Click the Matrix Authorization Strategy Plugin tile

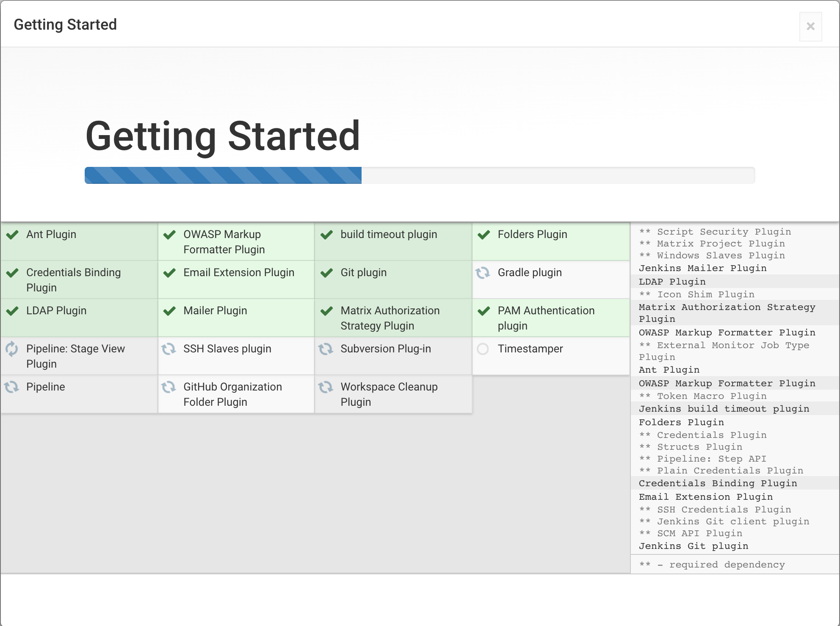click(393, 318)
